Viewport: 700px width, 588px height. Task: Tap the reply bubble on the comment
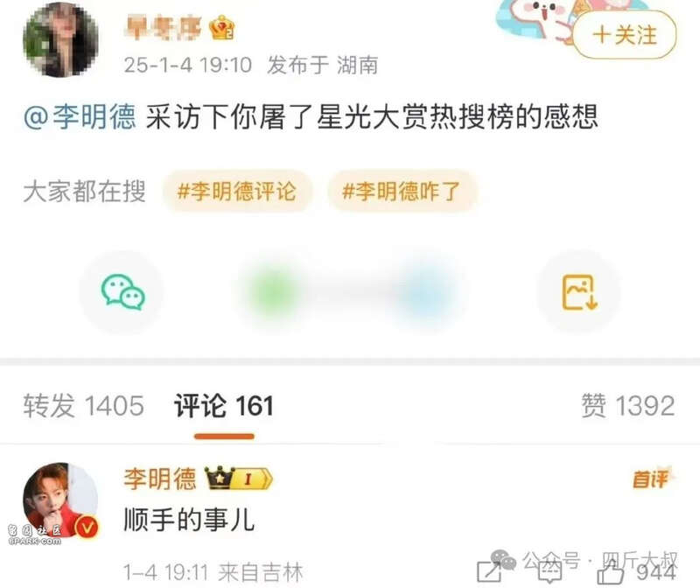[549, 572]
